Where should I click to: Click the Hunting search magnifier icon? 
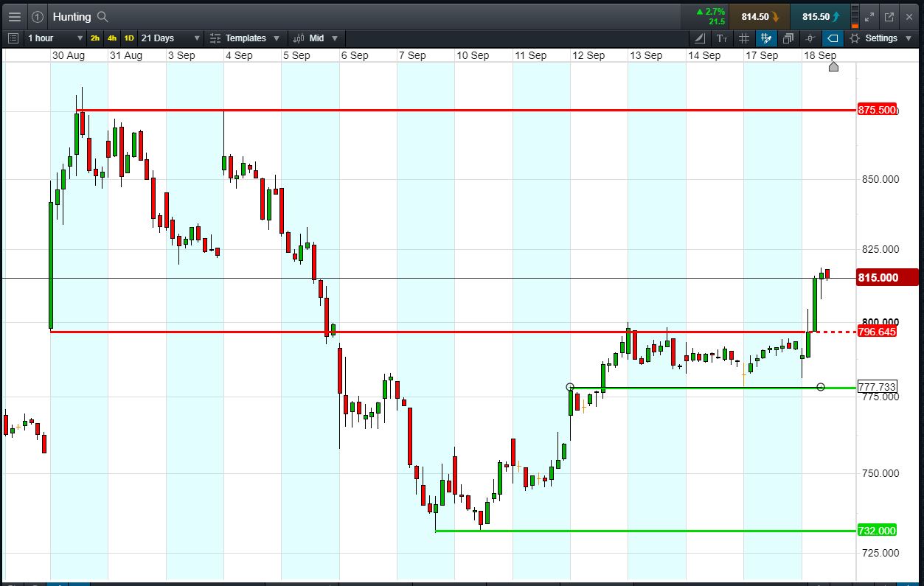tap(103, 16)
